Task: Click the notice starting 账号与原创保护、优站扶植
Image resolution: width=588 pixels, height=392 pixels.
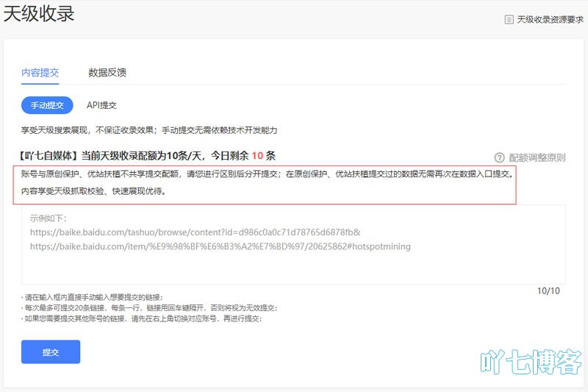Action: click(x=267, y=174)
